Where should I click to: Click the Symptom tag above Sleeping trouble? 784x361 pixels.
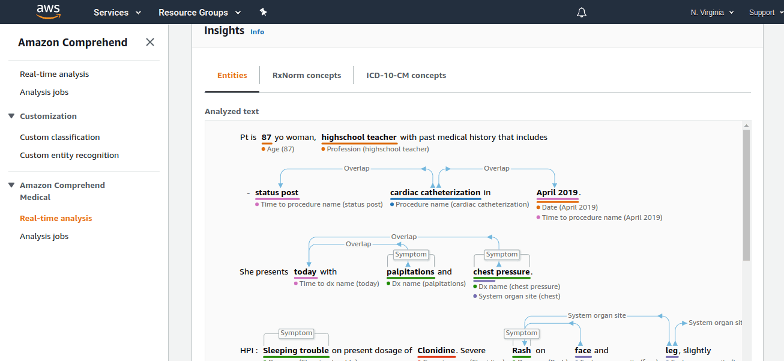(296, 332)
